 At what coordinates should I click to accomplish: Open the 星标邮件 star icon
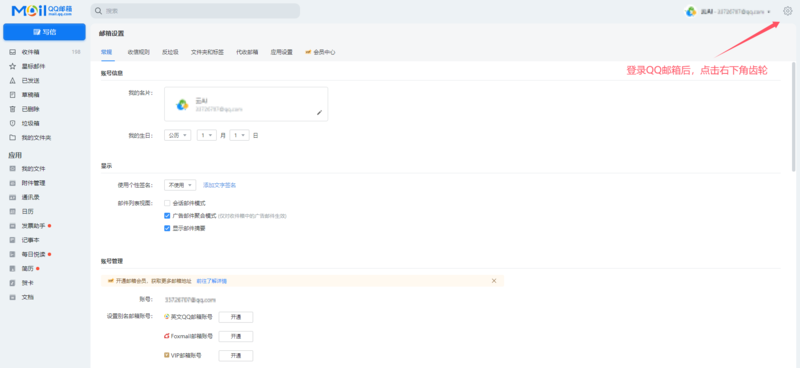tap(13, 66)
